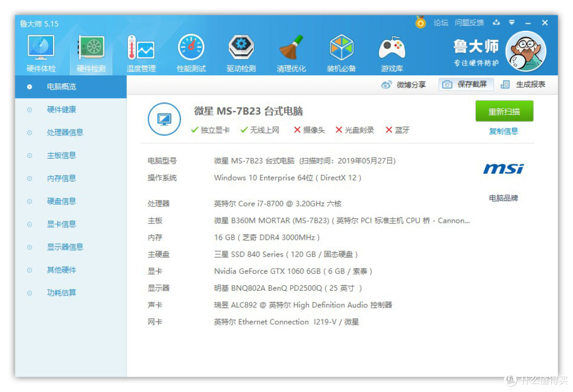Click 瑞昱 ALC892 sound card value
Screen dimensions: 573x392
tap(303, 305)
